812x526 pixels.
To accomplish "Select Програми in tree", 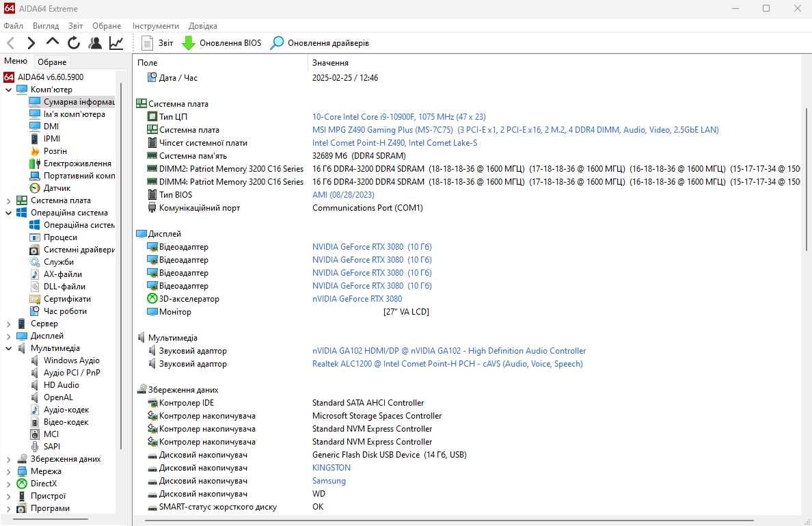I will click(x=50, y=508).
